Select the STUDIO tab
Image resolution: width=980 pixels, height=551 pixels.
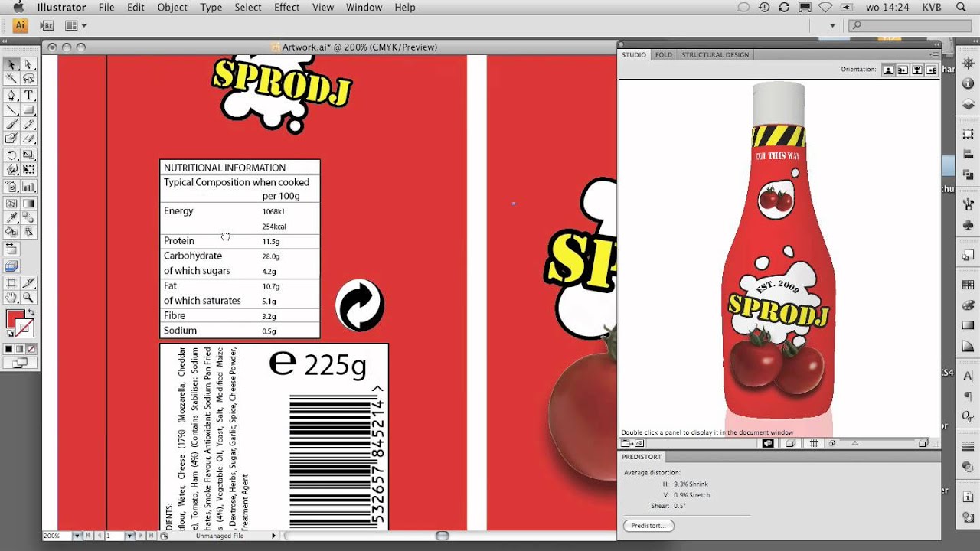pos(634,55)
